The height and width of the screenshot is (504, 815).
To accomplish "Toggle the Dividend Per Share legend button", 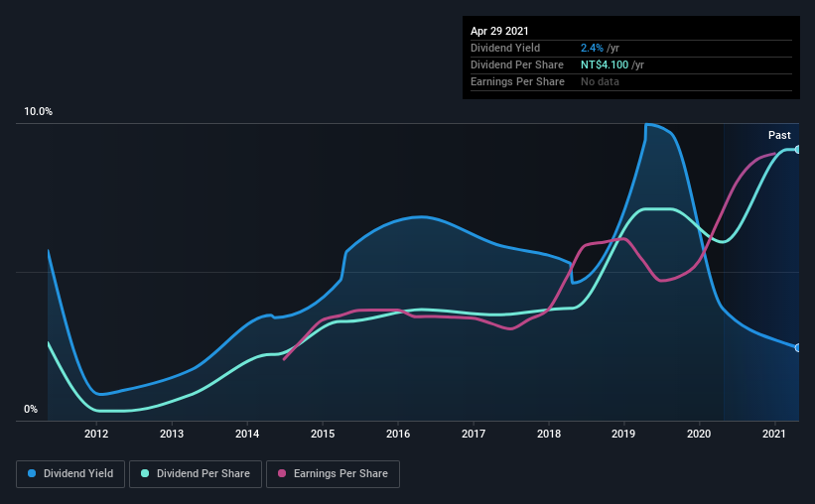I will 196,474.
